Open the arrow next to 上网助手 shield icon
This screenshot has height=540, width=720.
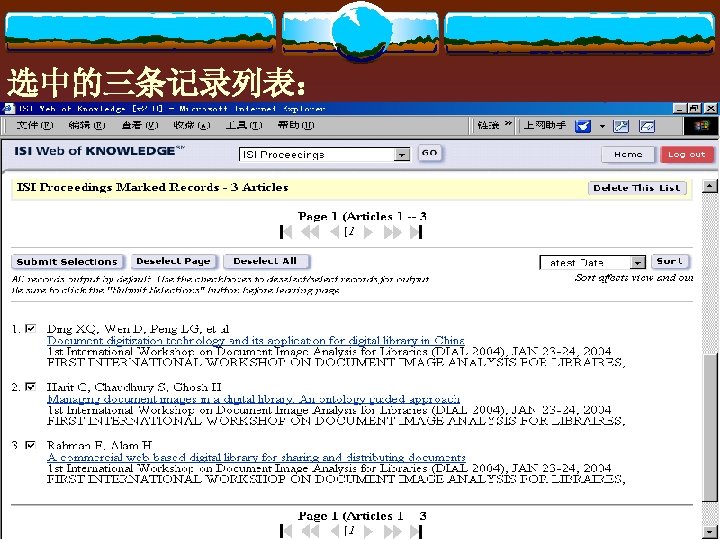(x=602, y=126)
